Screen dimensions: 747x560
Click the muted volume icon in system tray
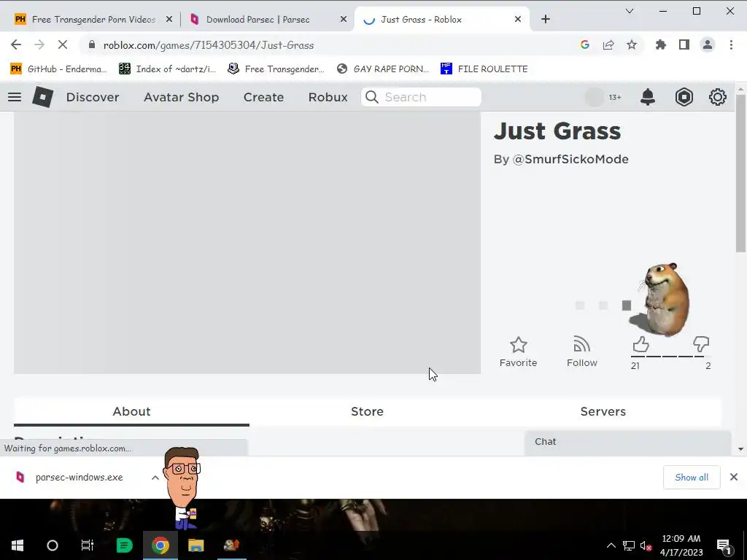coord(646,545)
